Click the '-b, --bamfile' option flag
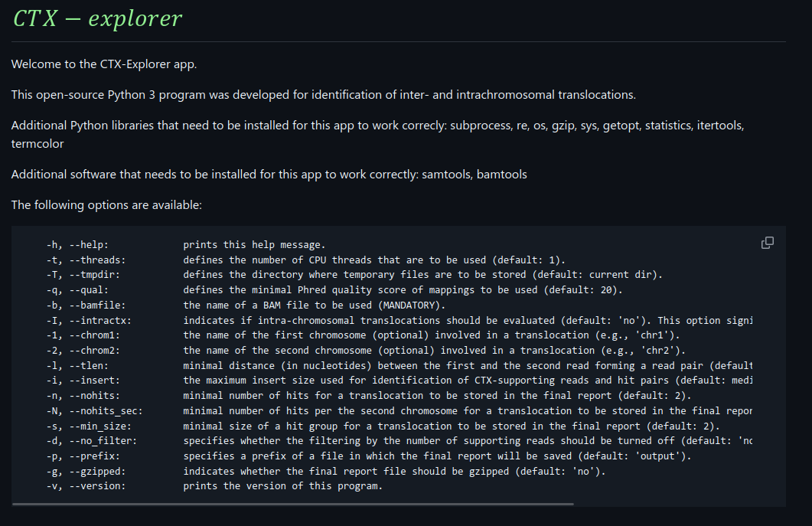The image size is (812, 526). (86, 305)
